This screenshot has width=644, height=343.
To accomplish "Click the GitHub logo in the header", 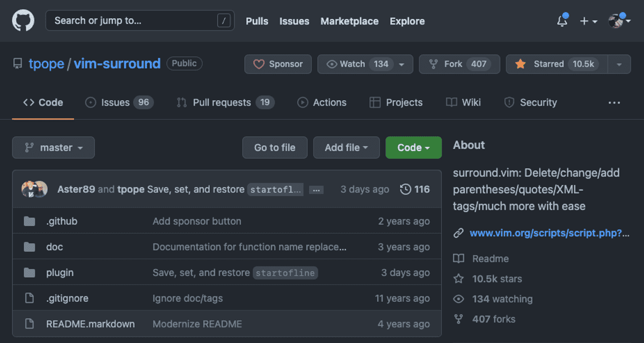I will tap(23, 20).
